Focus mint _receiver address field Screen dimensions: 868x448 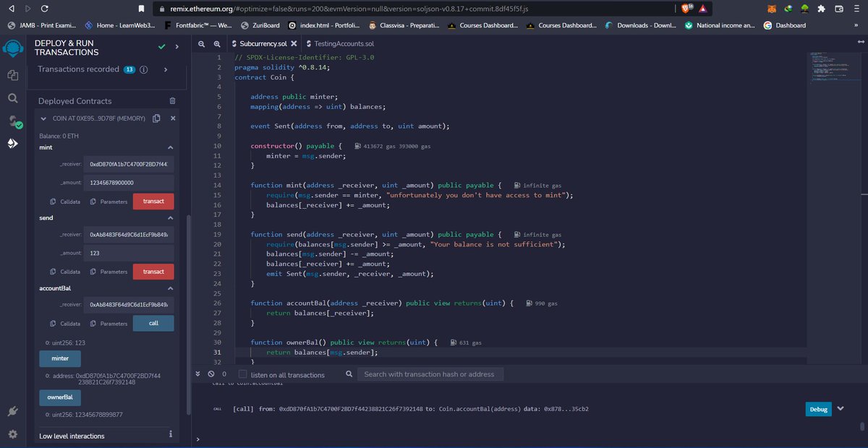129,164
